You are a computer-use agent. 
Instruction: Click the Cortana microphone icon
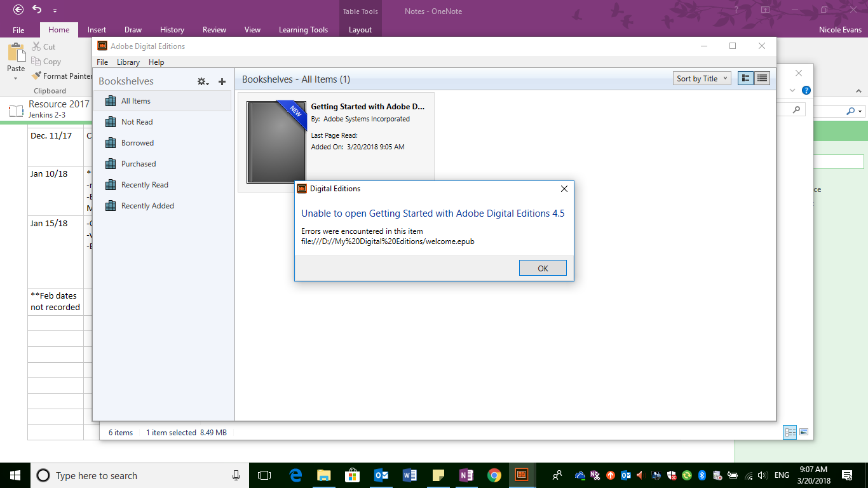point(236,475)
